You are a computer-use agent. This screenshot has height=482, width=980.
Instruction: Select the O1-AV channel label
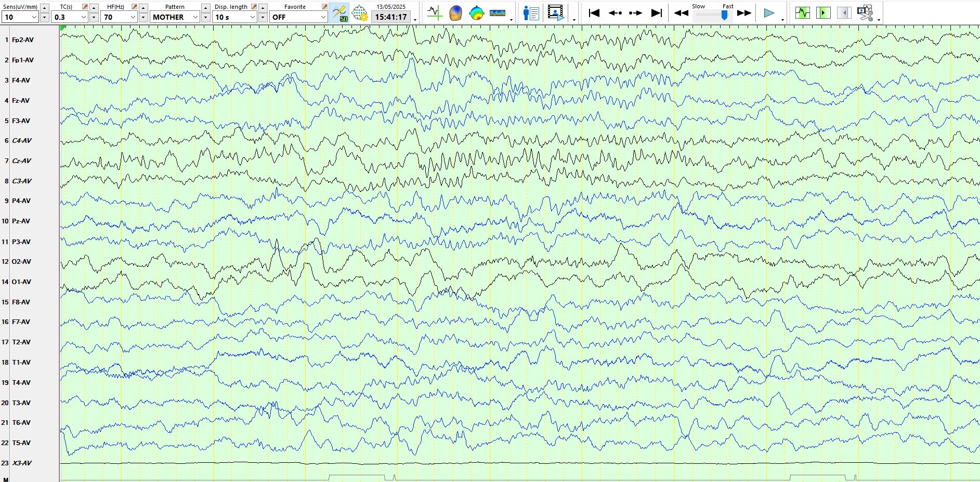click(22, 282)
